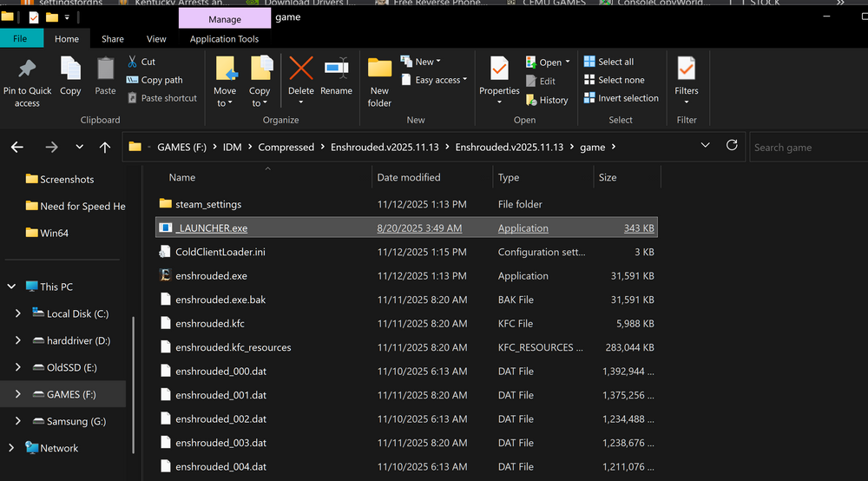Viewport: 868px width, 481px height.
Task: Switch to the View ribbon tab
Action: click(156, 39)
